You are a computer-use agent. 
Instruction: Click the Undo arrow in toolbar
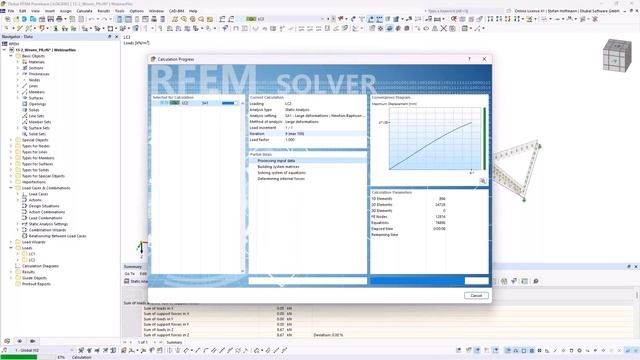(x=91, y=19)
